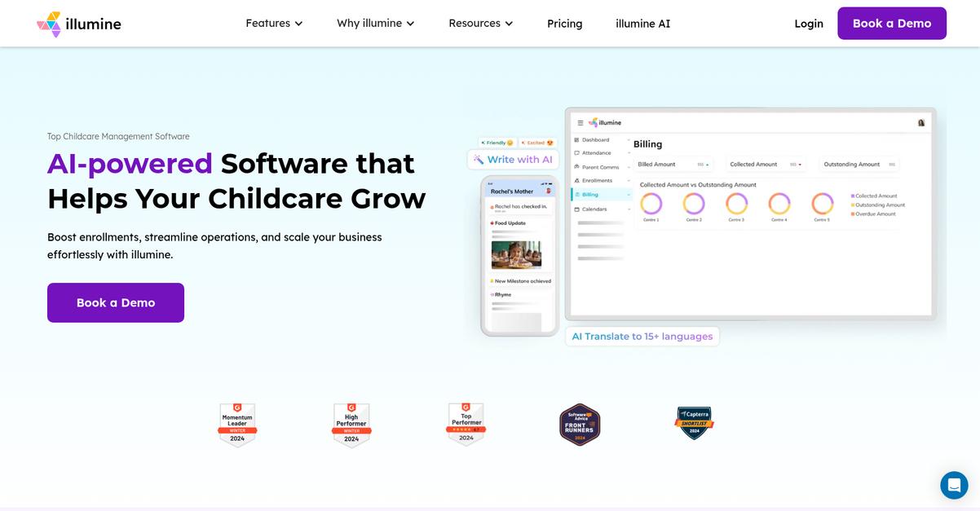This screenshot has height=511, width=980.
Task: Click the "AI-powered" heading text
Action: (130, 164)
